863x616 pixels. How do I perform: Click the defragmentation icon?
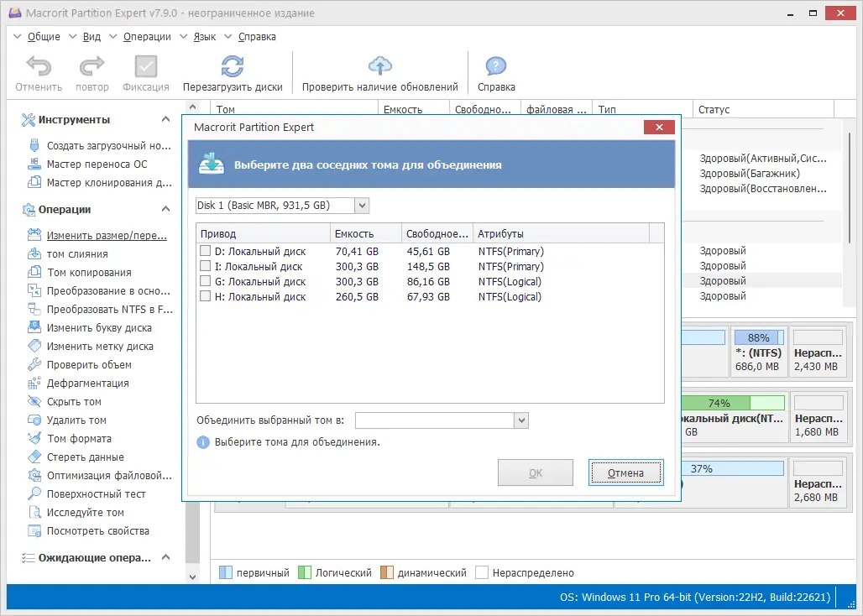tap(34, 383)
